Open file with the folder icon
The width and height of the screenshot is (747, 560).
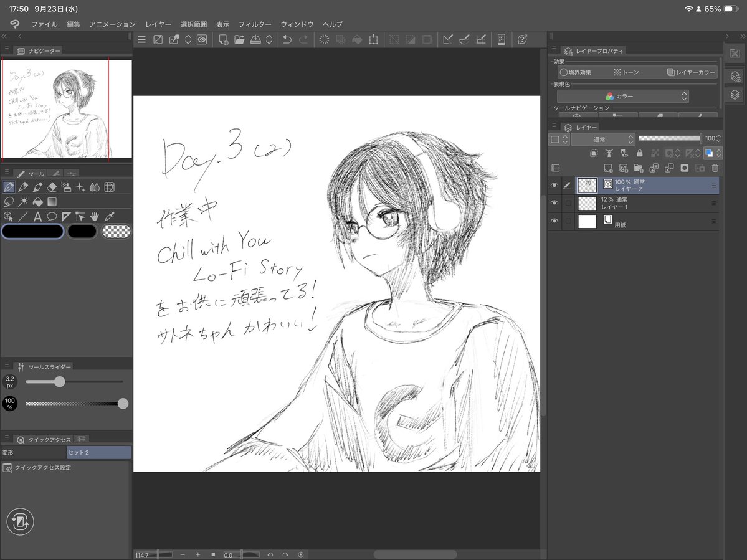(239, 39)
